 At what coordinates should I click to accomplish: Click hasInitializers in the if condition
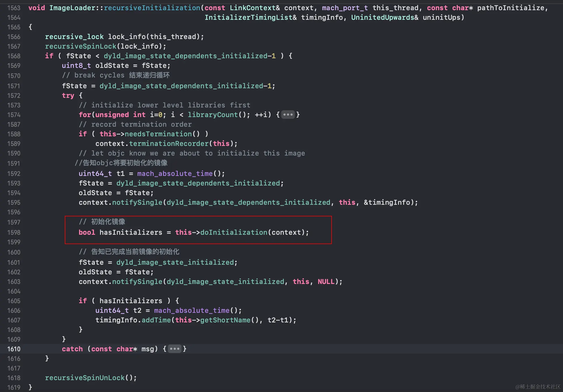pyautogui.click(x=131, y=301)
